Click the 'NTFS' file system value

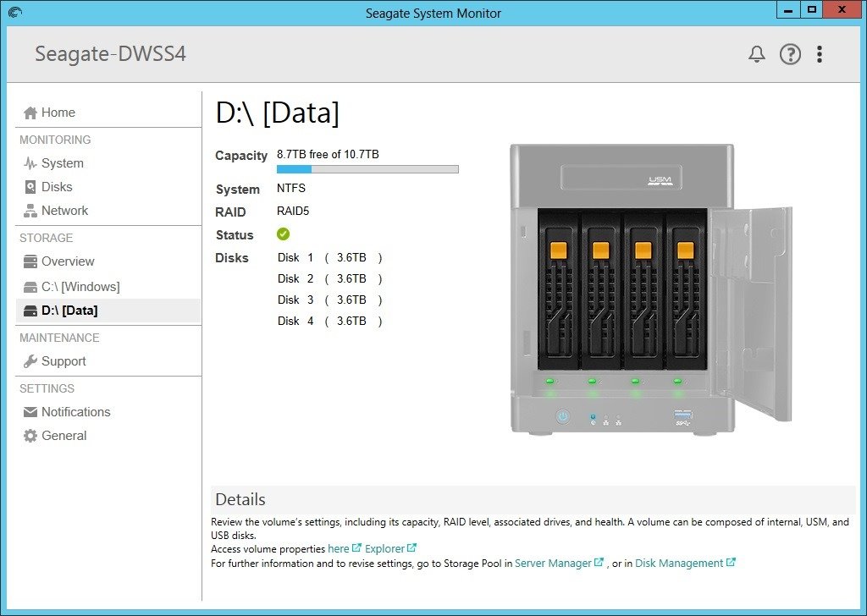click(x=291, y=188)
